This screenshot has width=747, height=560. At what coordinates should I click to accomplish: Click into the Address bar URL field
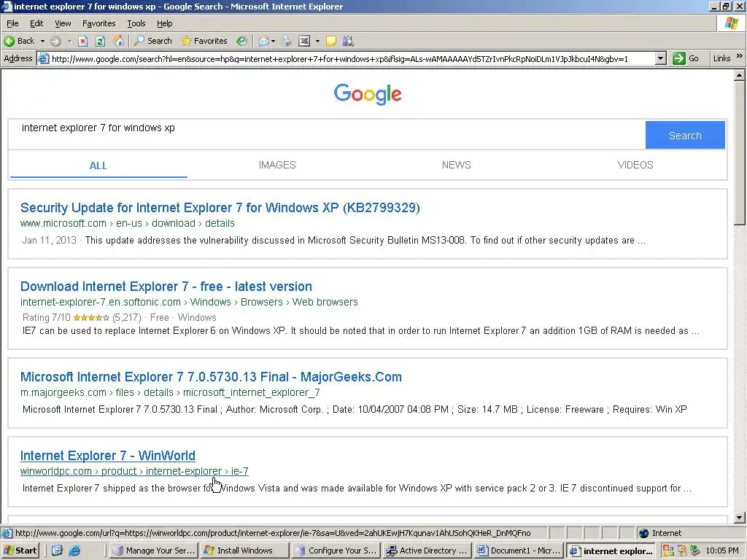tap(352, 58)
